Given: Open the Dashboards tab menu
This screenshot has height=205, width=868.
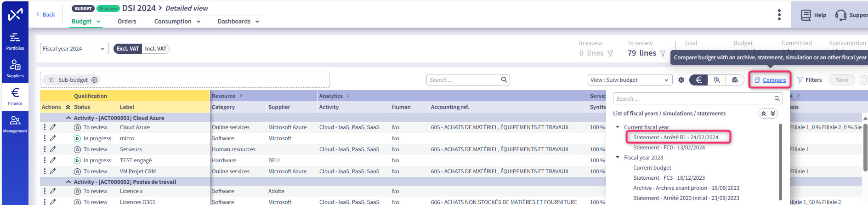Looking at the screenshot, I should pyautogui.click(x=238, y=22).
